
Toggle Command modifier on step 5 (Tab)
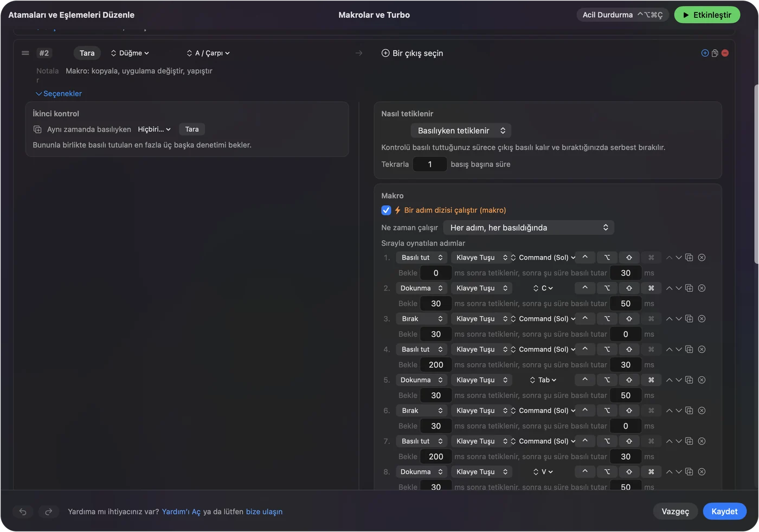(x=651, y=380)
